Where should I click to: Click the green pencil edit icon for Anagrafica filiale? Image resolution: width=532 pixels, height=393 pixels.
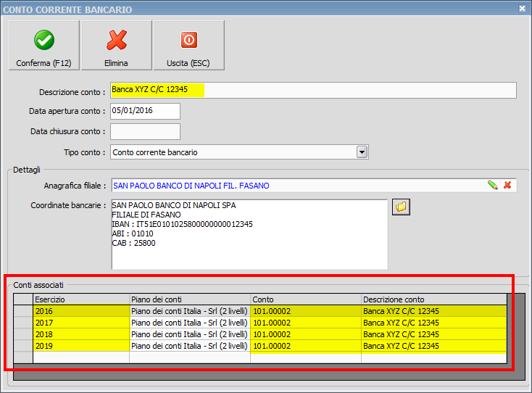(x=493, y=186)
